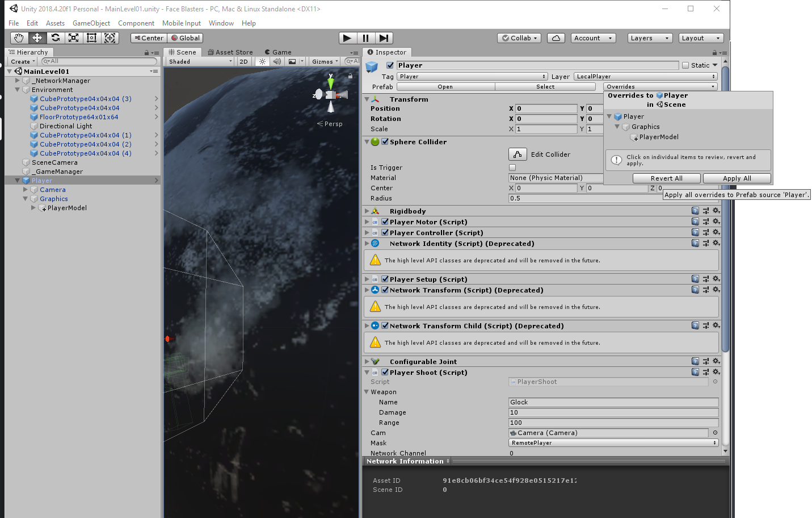The image size is (812, 518).
Task: Toggle 2D scene view mode
Action: tap(244, 61)
